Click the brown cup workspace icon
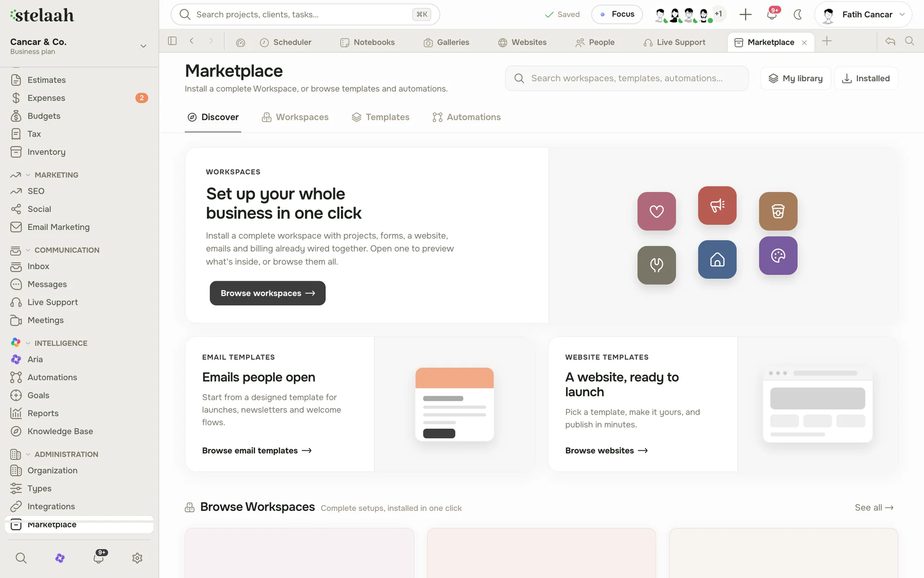Screen dimensions: 924x578 pyautogui.click(x=778, y=211)
